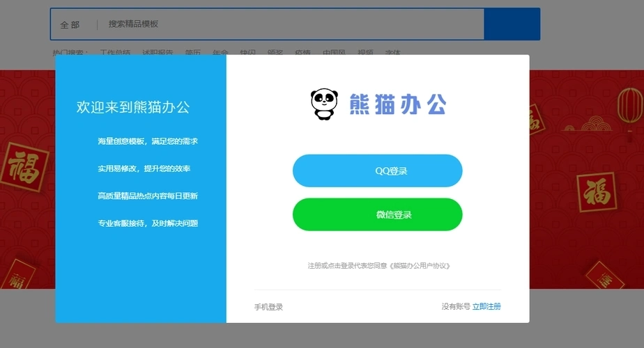Viewport: 644px width, 348px height.
Task: Select the 工作总结 hot search tag
Action: (115, 53)
